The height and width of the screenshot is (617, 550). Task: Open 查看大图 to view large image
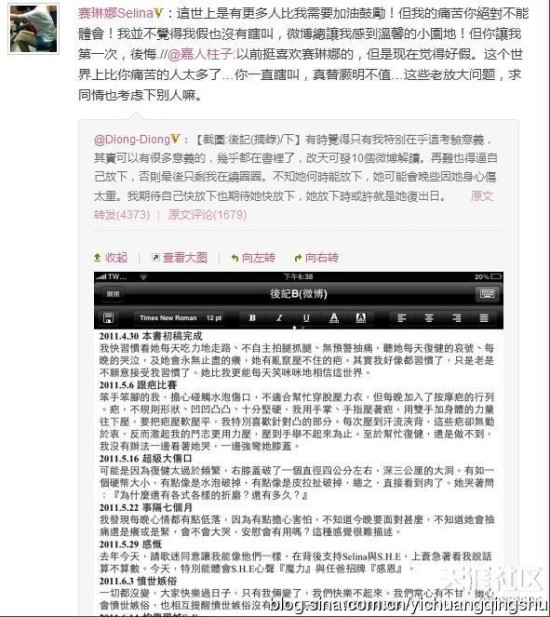[x=179, y=258]
